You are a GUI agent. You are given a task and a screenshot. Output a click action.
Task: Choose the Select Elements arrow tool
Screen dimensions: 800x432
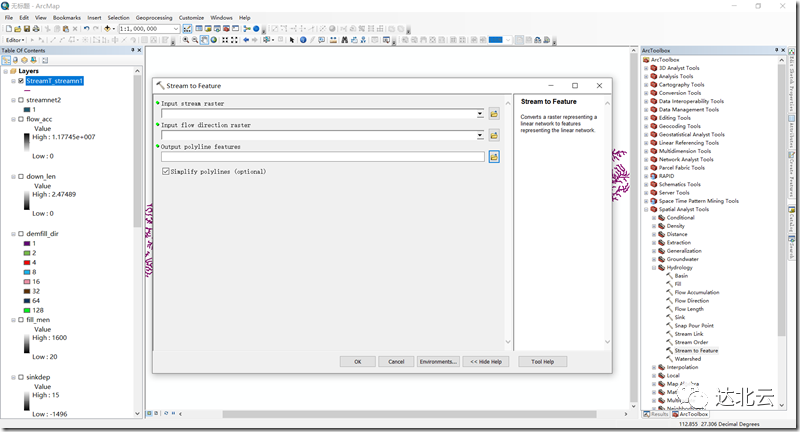[292, 40]
